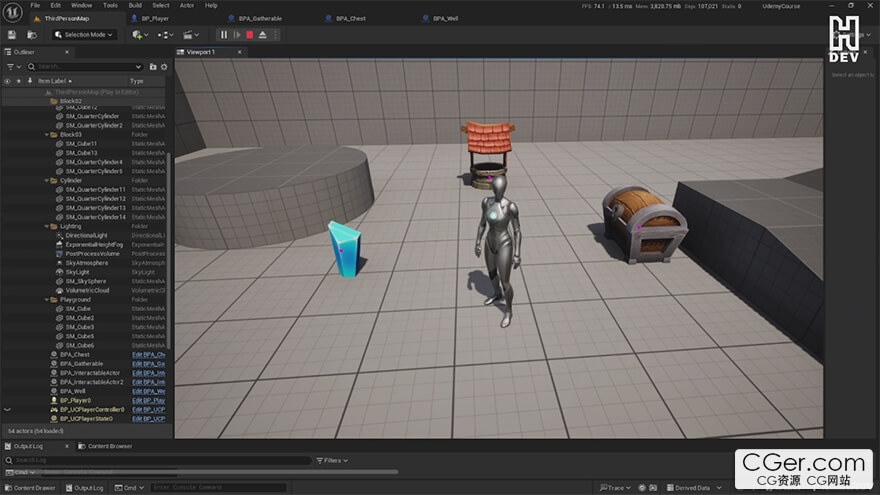Pause the play-in-editor simulation
The image size is (880, 495).
(223, 35)
